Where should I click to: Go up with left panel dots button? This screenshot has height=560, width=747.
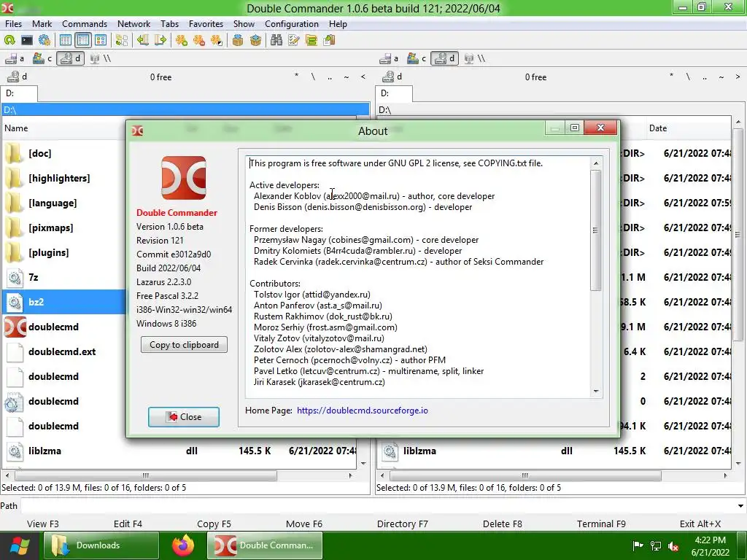[330, 77]
